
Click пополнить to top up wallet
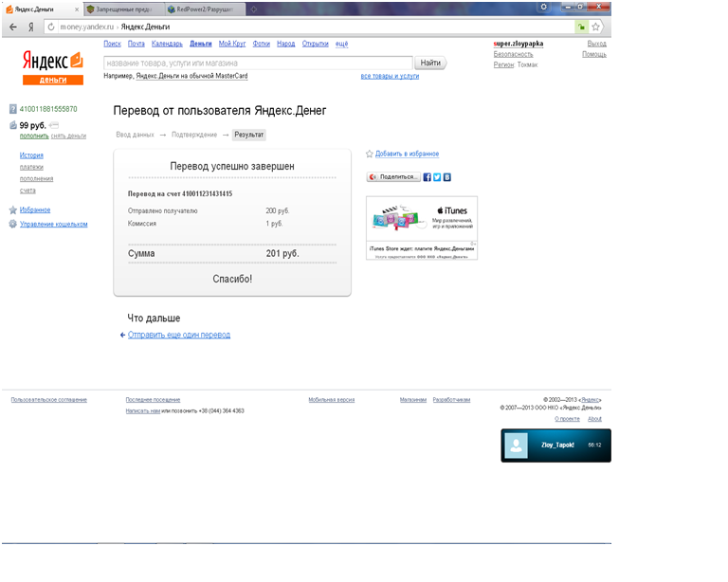click(34, 136)
